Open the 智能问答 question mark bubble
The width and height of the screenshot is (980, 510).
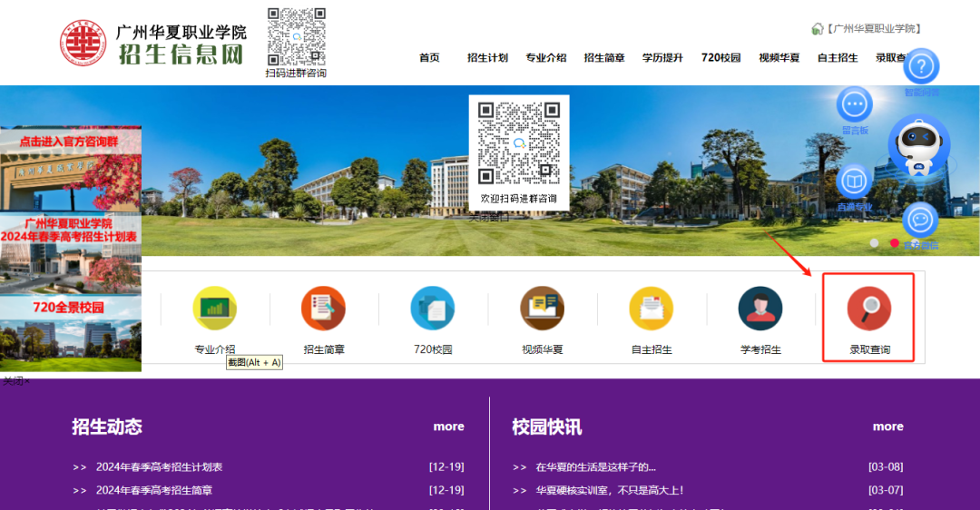pos(921,67)
